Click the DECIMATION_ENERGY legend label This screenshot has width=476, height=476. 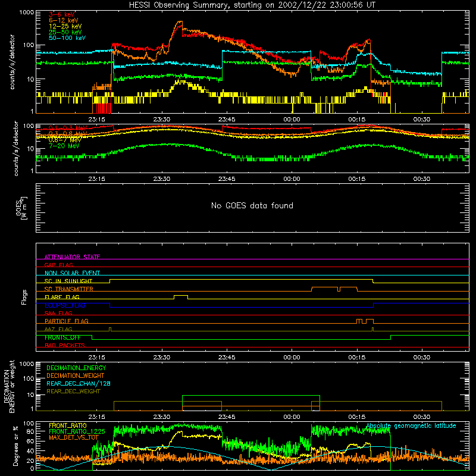[76, 368]
